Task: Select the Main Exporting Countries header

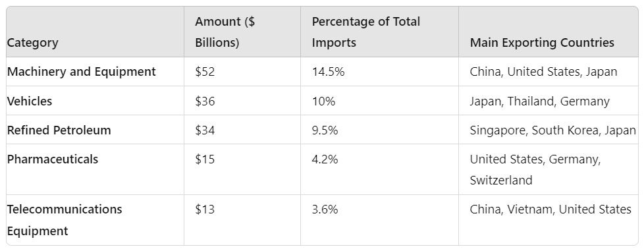Action: [x=542, y=43]
